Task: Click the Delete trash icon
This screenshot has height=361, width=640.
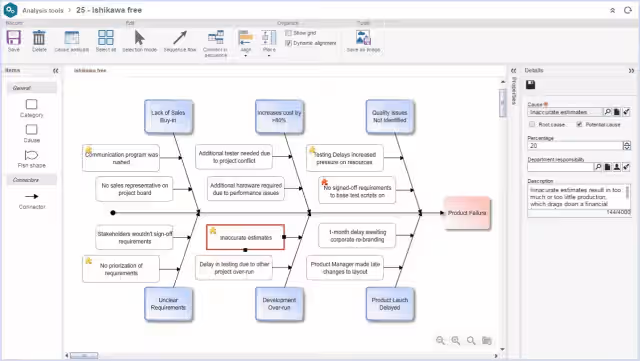Action: coord(39,38)
